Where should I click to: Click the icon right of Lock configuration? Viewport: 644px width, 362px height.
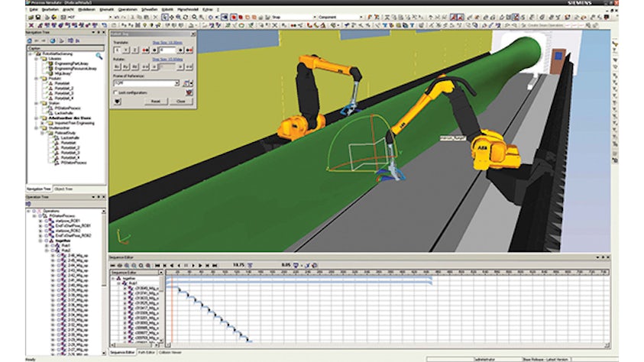pyautogui.click(x=189, y=92)
